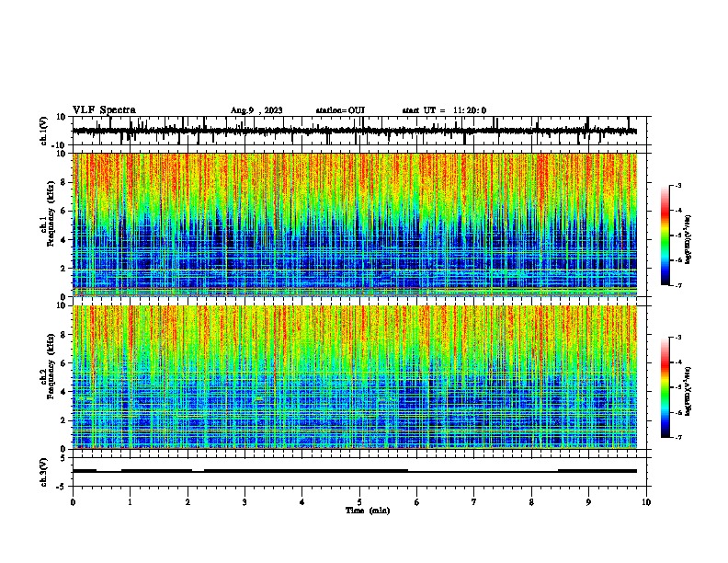Click the ch.3 voltage trace bar
This screenshot has height=563, width=728.
[x=355, y=471]
